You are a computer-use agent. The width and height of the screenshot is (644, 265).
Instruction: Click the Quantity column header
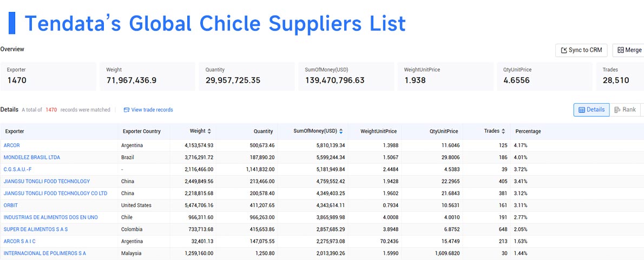[263, 131]
